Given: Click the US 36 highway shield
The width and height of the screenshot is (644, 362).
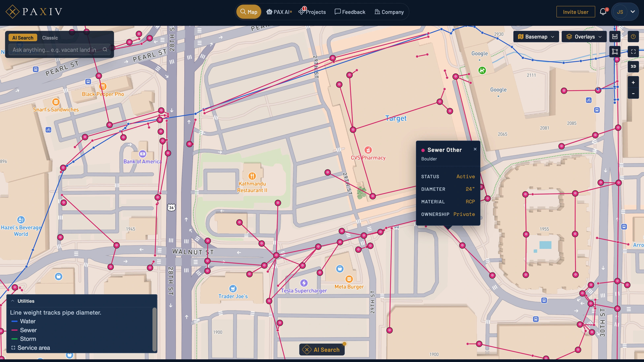Looking at the screenshot, I should 171,207.
